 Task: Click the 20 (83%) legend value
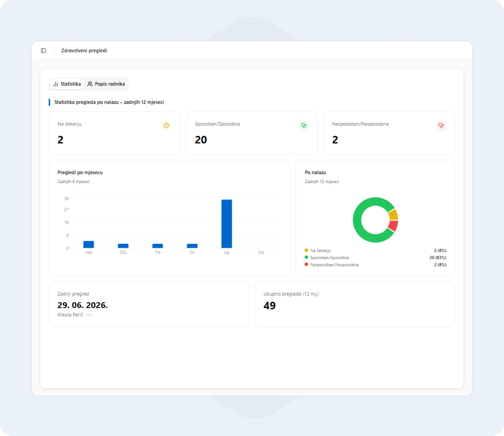pyautogui.click(x=438, y=258)
